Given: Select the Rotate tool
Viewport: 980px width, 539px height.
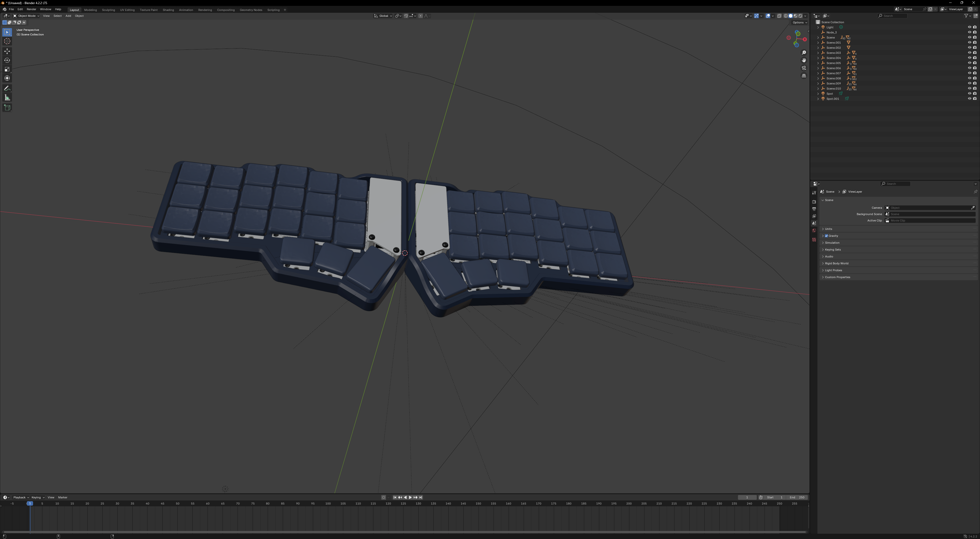Looking at the screenshot, I should tap(7, 60).
